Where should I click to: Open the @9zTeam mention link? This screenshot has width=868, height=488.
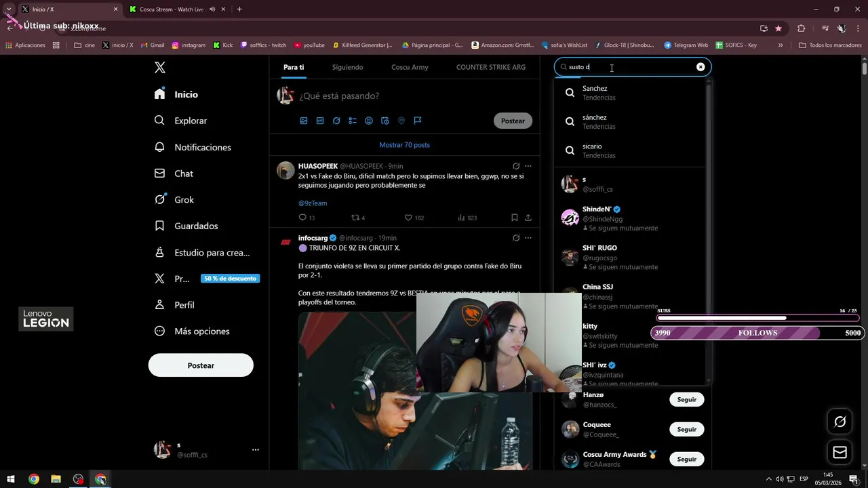pyautogui.click(x=313, y=203)
